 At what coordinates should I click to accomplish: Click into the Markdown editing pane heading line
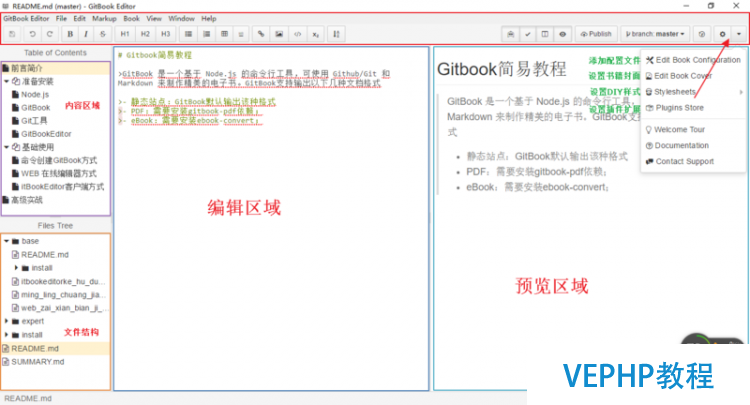pos(155,55)
